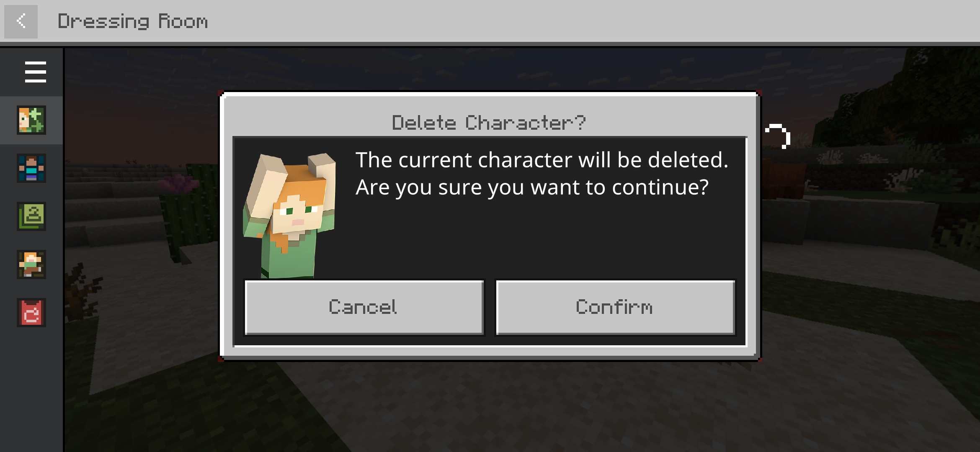Click the empty sidebar area below capes
Viewport: 980px width, 452px height.
(x=31, y=389)
